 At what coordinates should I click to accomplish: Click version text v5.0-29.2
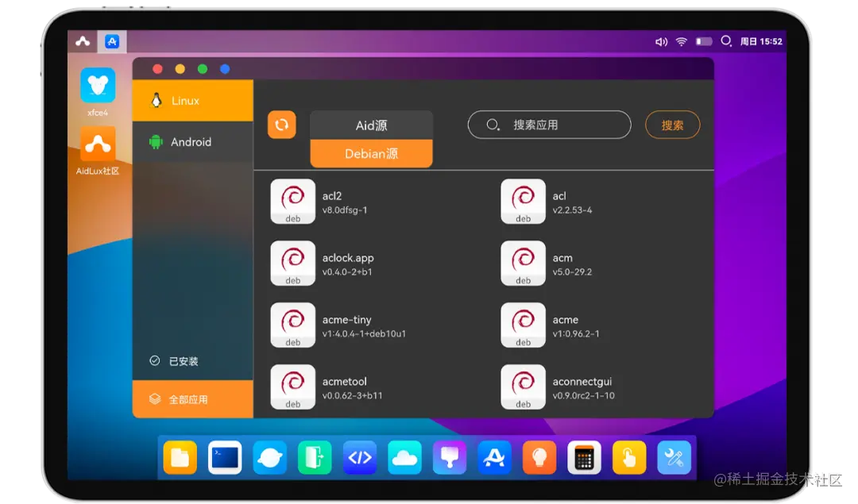click(572, 271)
